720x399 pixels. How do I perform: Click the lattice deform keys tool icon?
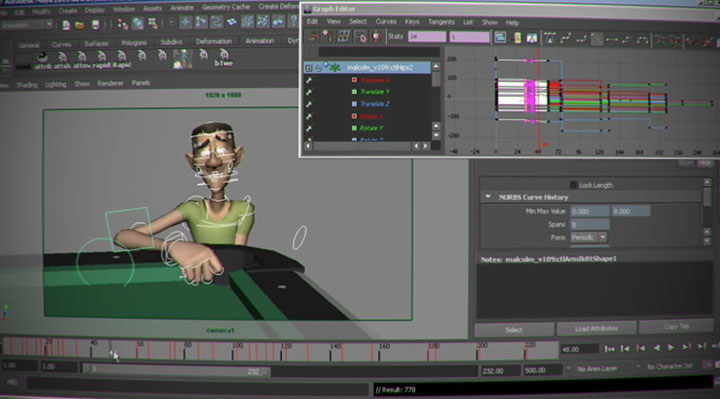[343, 36]
